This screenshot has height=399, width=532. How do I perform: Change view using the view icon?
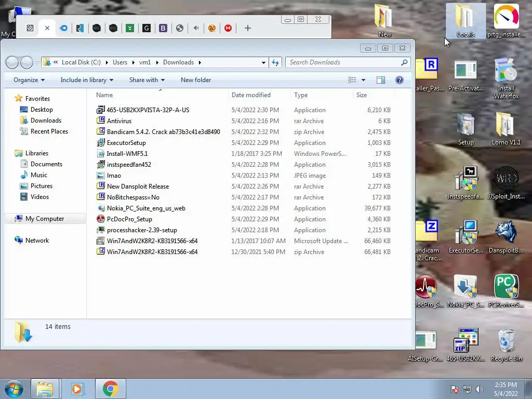click(352, 80)
